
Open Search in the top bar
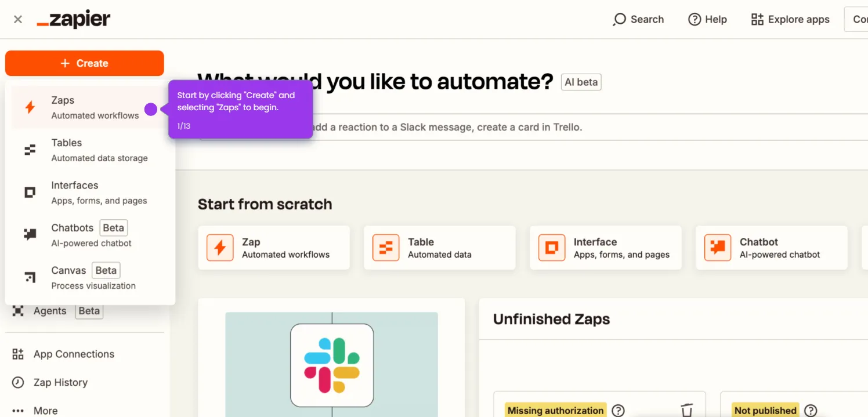639,20
